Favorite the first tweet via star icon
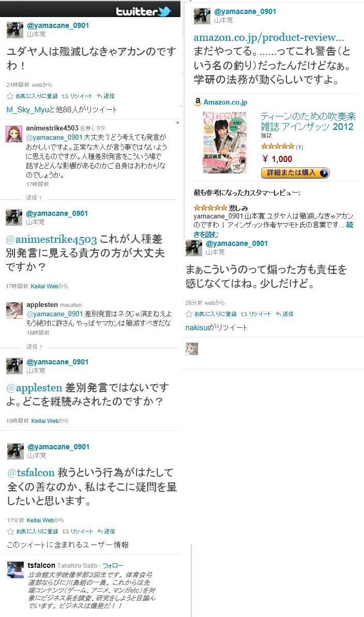The width and height of the screenshot is (364, 617). pyautogui.click(x=32, y=96)
